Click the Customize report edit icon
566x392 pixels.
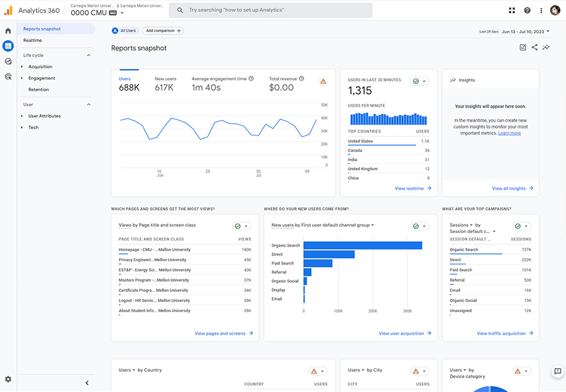523,47
